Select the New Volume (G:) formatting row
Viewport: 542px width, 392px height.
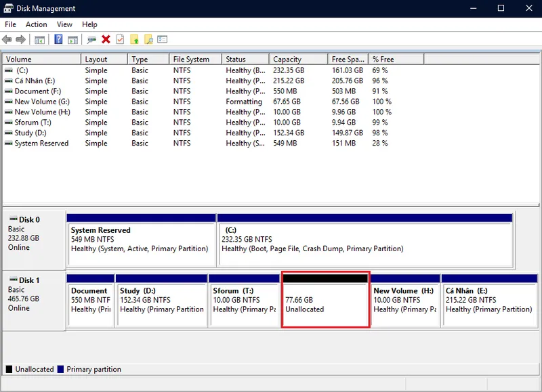coord(42,102)
